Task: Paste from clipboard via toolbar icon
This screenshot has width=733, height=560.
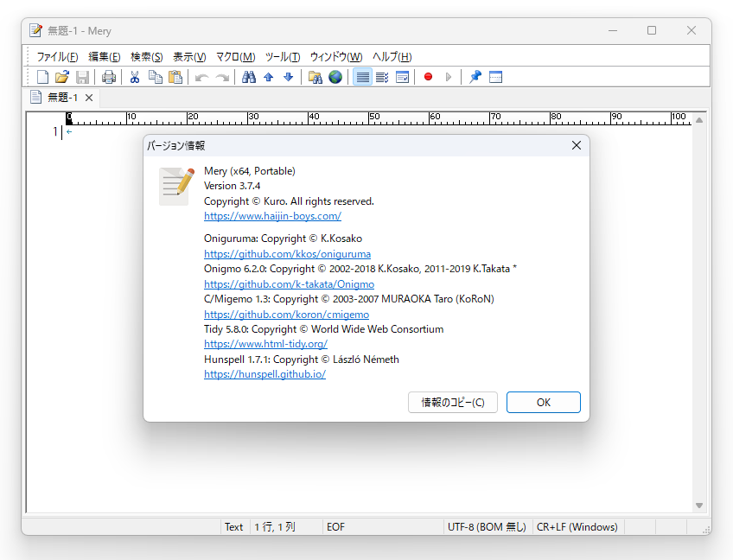Action: [175, 77]
